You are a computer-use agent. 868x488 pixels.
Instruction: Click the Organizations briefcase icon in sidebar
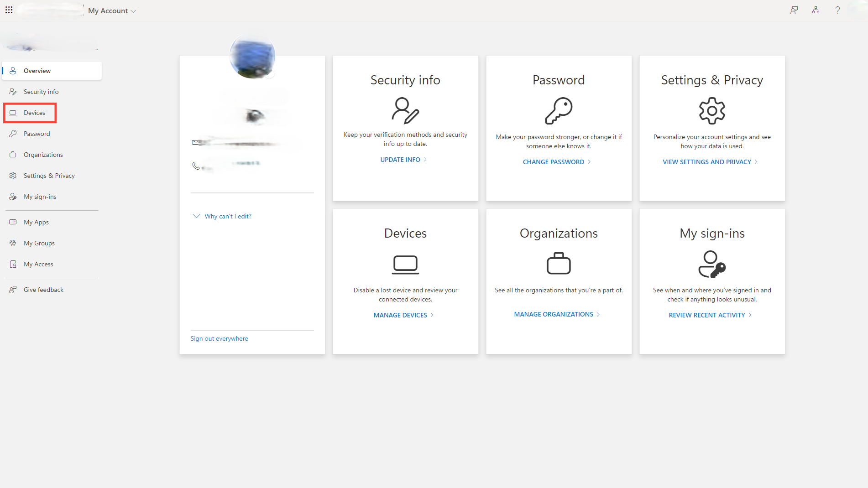point(13,155)
